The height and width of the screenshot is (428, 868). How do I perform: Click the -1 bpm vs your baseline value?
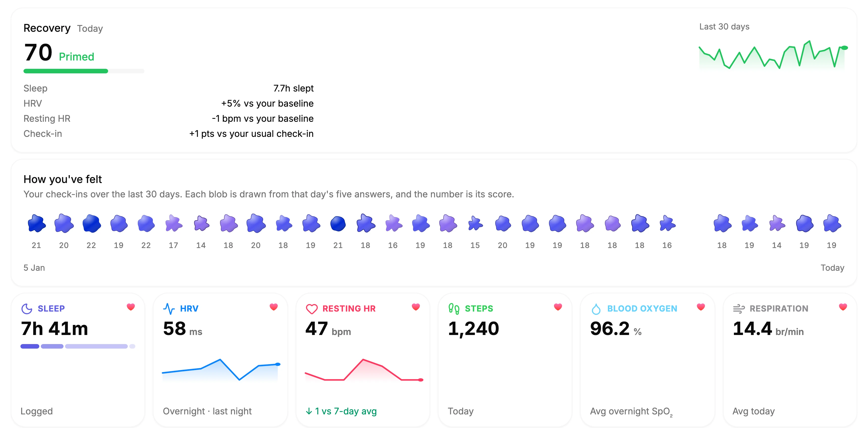pyautogui.click(x=263, y=119)
